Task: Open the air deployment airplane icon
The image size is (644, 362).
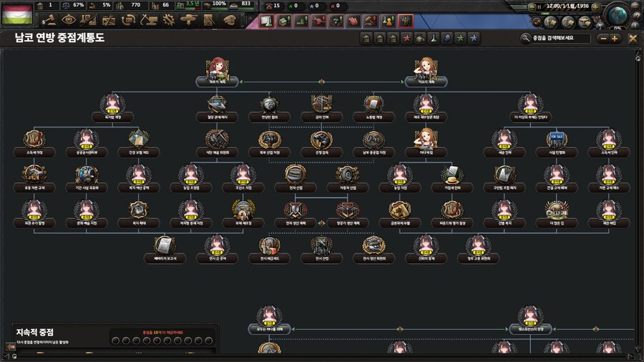Action: tap(188, 20)
